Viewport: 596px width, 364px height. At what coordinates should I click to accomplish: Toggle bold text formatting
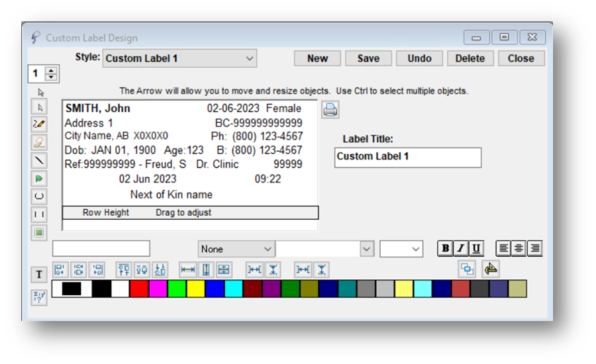[445, 249]
